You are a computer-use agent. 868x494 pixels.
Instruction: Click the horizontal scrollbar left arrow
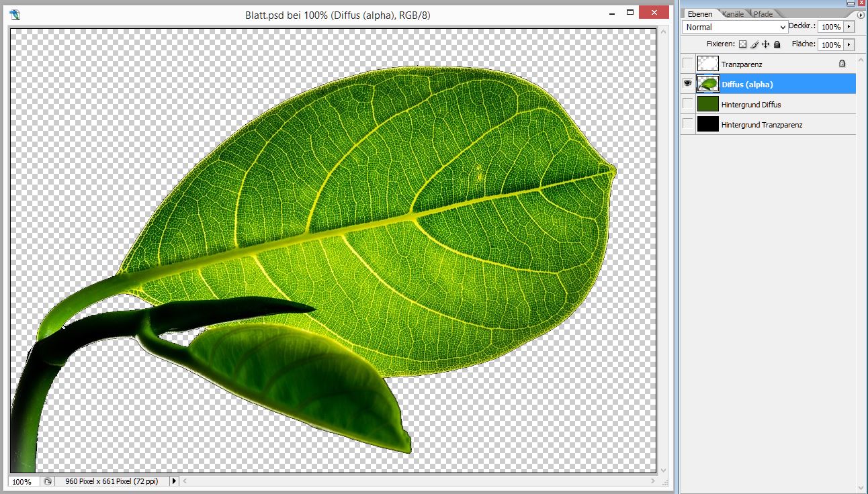(x=185, y=481)
